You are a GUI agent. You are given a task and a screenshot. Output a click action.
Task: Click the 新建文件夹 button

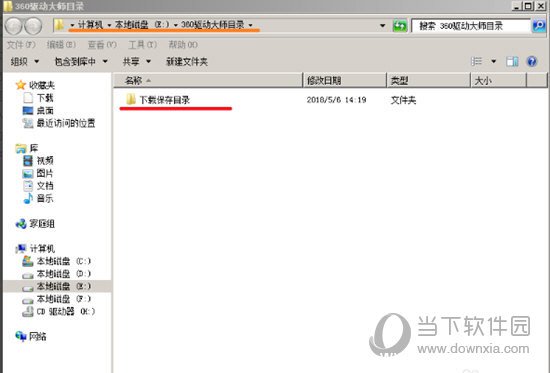pyautogui.click(x=187, y=62)
